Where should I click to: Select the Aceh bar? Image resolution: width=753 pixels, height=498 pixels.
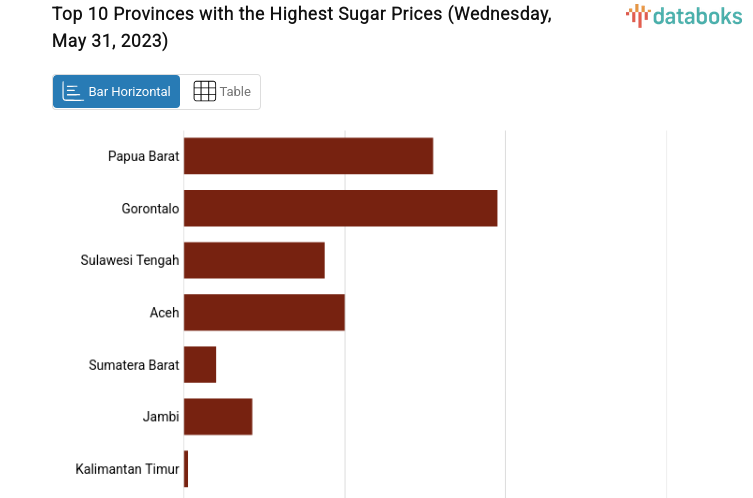click(264, 312)
